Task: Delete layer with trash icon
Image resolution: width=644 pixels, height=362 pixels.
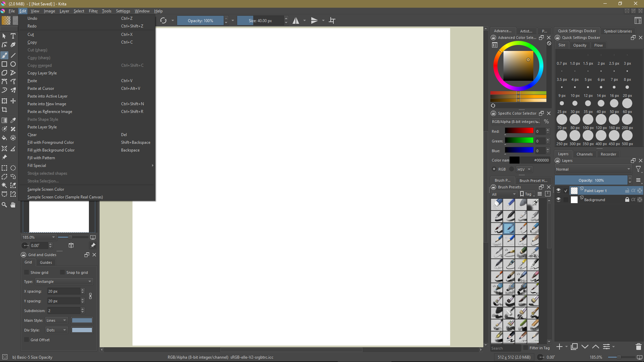Action: (638, 347)
